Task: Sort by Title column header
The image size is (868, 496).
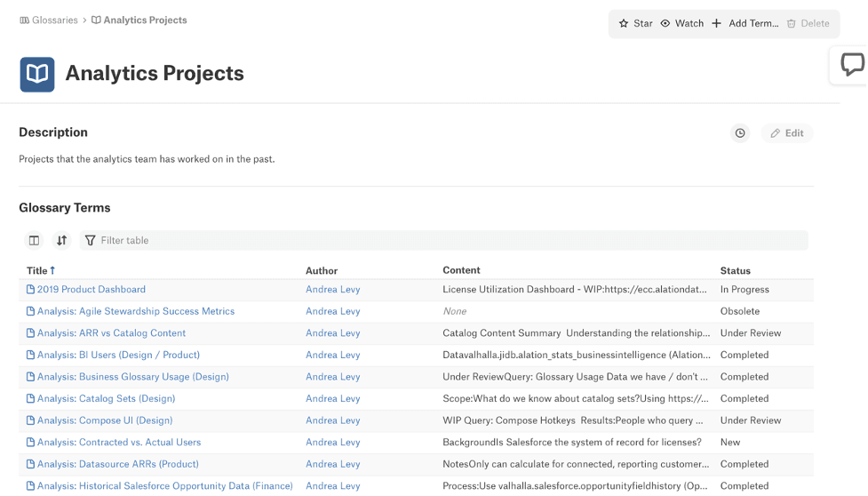Action: [x=37, y=270]
